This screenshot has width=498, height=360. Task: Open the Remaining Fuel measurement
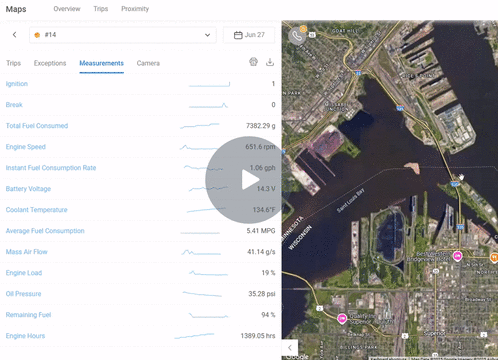28,315
